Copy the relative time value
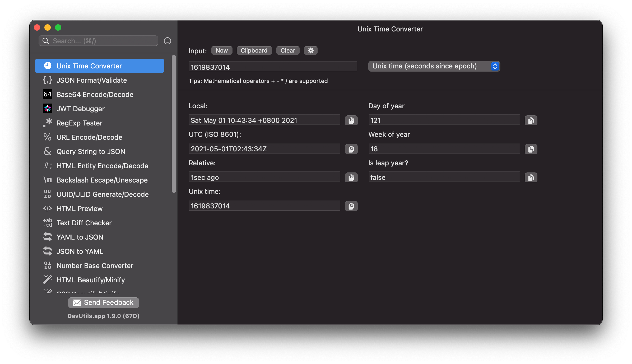Screen dimensions: 632x364 pyautogui.click(x=352, y=178)
